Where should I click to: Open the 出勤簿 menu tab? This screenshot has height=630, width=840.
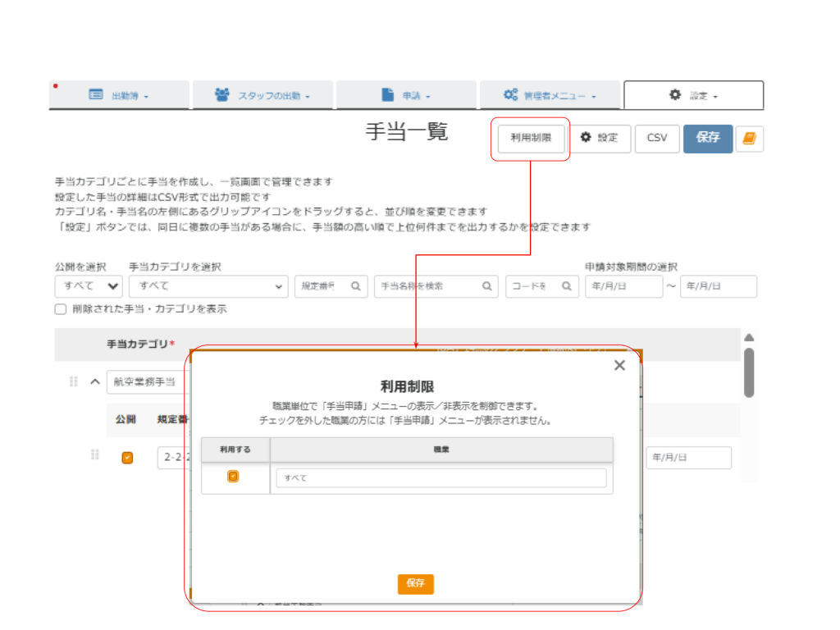click(x=119, y=95)
